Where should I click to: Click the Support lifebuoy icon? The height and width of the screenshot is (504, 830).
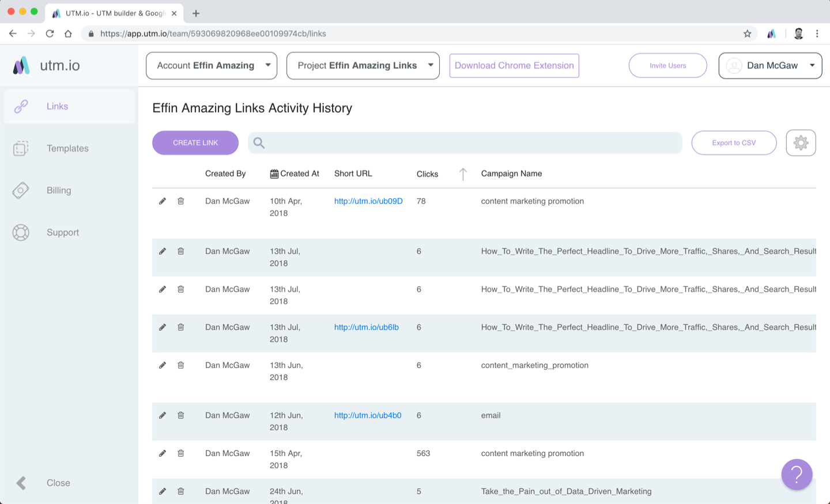(x=21, y=233)
